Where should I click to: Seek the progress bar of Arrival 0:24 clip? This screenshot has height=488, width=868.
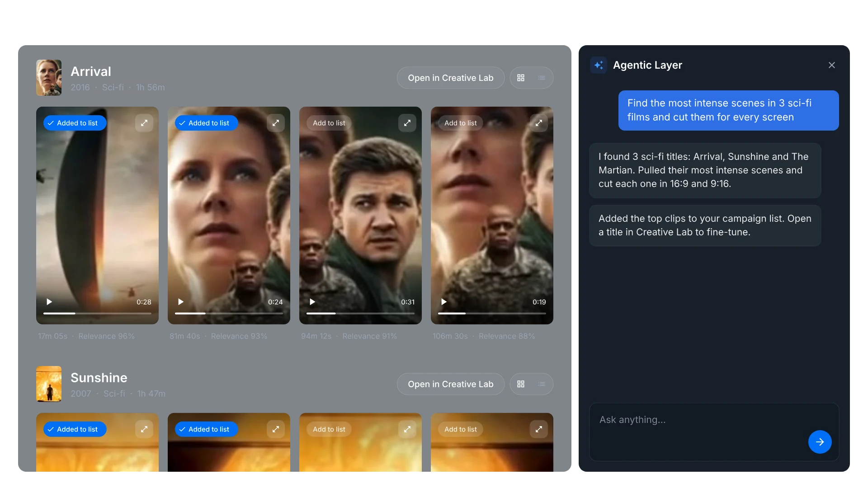pos(229,313)
